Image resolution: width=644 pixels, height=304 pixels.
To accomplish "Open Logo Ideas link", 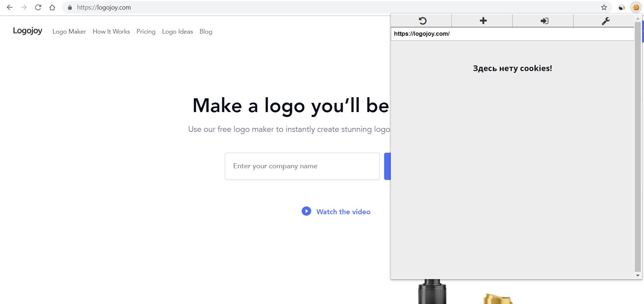I will coord(177,31).
